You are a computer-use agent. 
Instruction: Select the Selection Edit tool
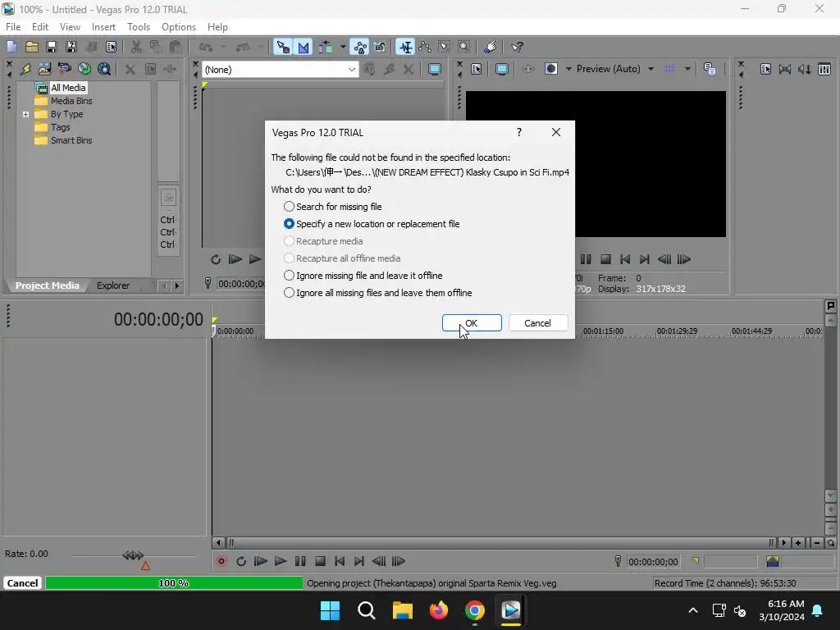[x=444, y=47]
